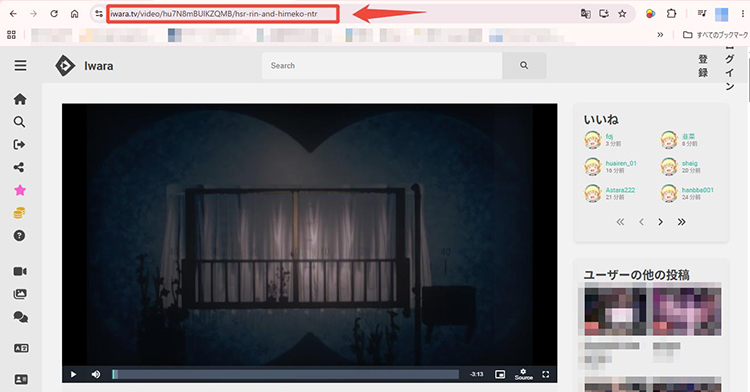Reload the page with the refresh icon
This screenshot has height=392, width=750.
coord(54,14)
